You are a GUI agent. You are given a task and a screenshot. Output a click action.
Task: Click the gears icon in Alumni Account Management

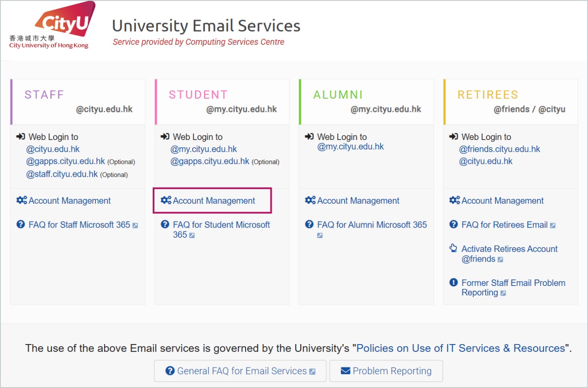click(310, 201)
